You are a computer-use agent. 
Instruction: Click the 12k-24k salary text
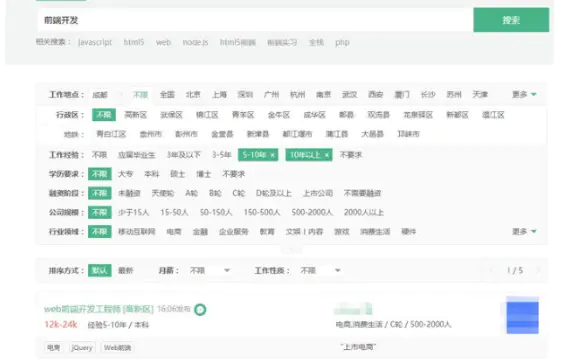61,325
